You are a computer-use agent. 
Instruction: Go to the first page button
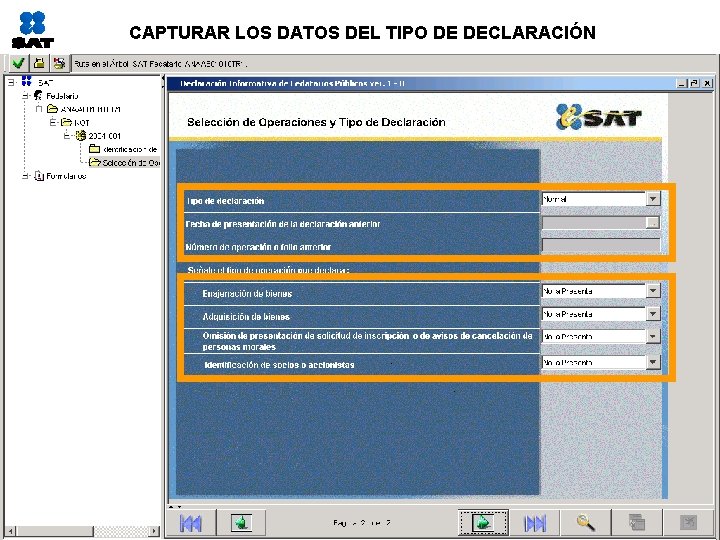(191, 523)
